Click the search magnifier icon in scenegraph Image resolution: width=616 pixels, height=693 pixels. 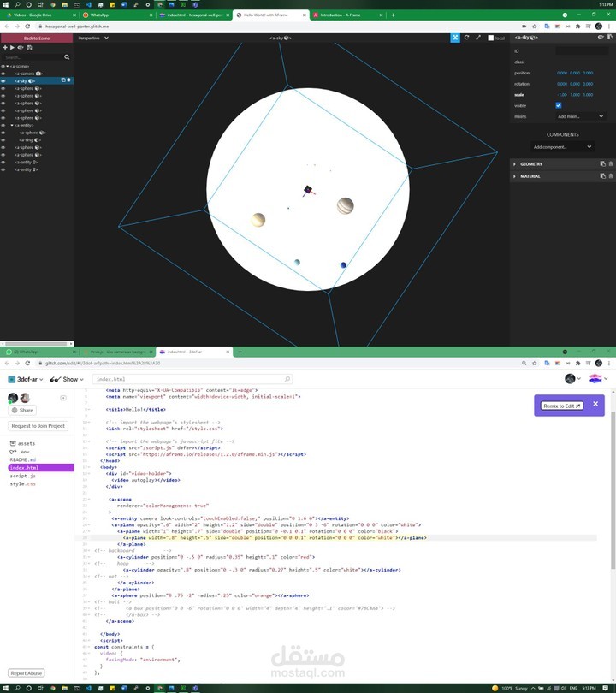67,57
